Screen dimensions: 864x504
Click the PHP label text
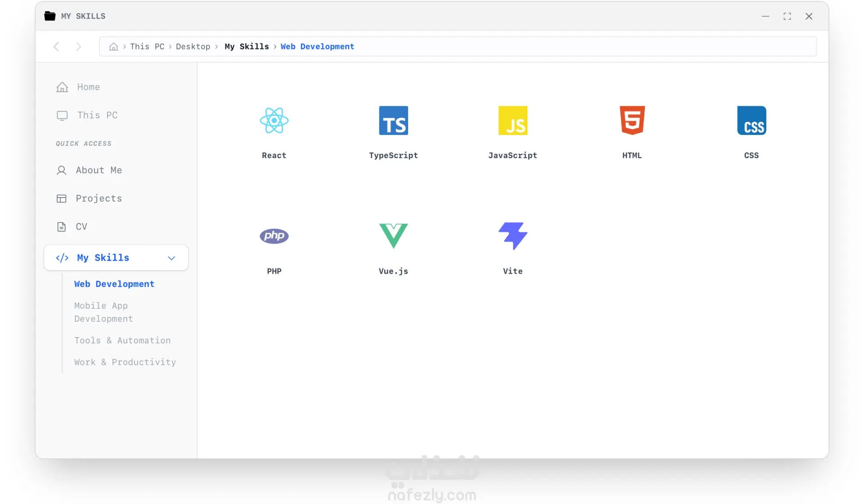click(274, 271)
